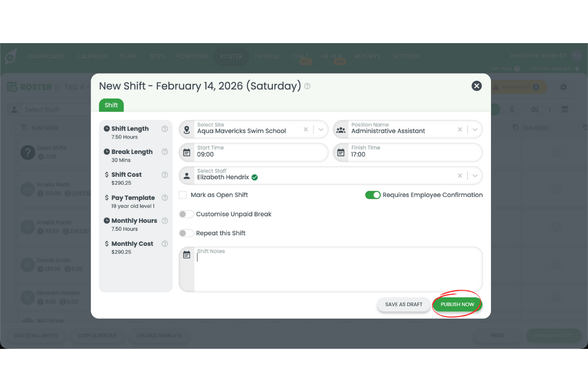The width and height of the screenshot is (588, 392).
Task: Open the help icon next to the modal title
Action: (x=306, y=86)
